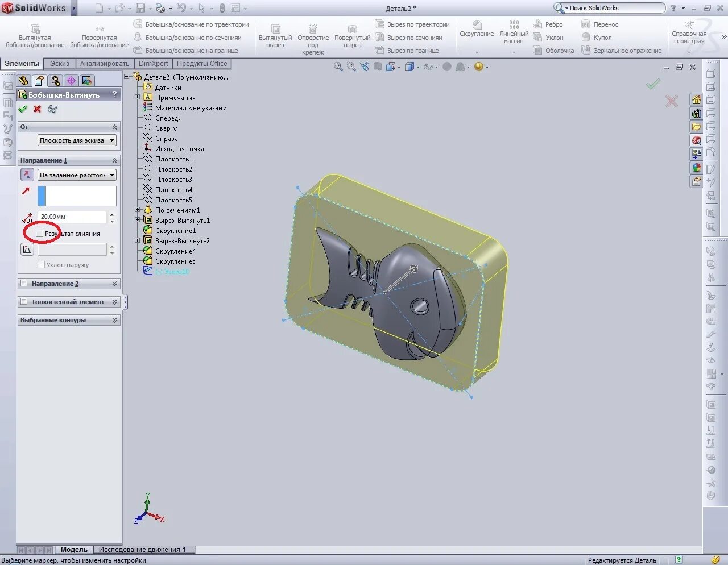This screenshot has height=565, width=728.
Task: Open the ConfigurationManager tab icon
Action: (55, 81)
